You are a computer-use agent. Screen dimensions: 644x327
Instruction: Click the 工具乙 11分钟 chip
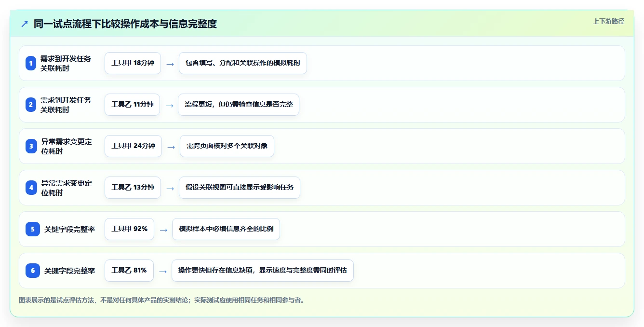pyautogui.click(x=132, y=105)
